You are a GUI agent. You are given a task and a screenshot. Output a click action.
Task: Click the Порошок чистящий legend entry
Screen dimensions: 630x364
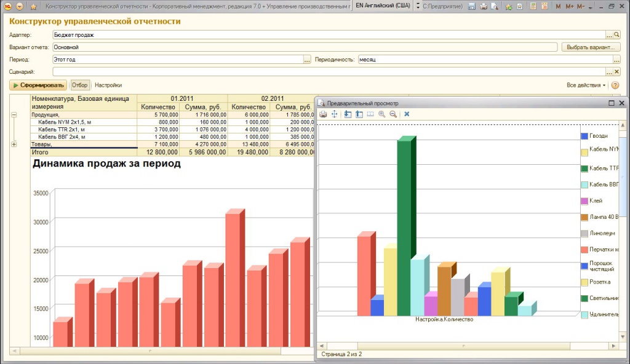pos(597,266)
